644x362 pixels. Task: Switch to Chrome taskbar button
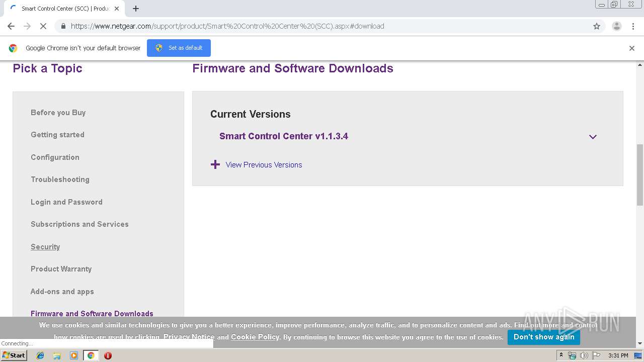click(91, 355)
